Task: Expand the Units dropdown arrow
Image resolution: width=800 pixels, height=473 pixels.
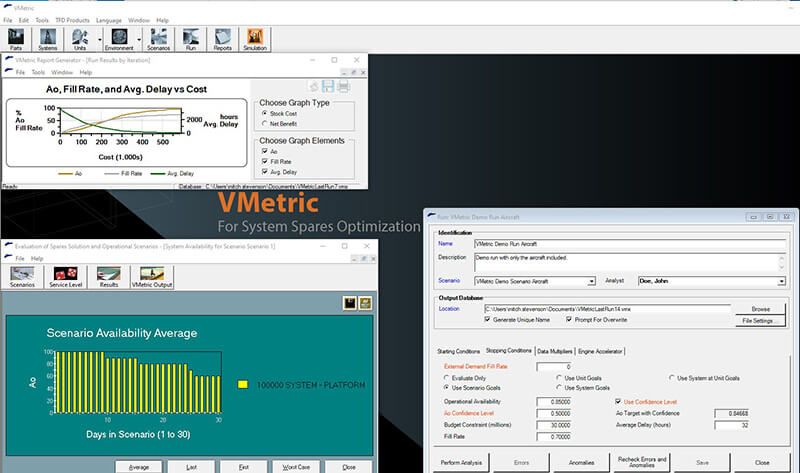Action: click(99, 39)
